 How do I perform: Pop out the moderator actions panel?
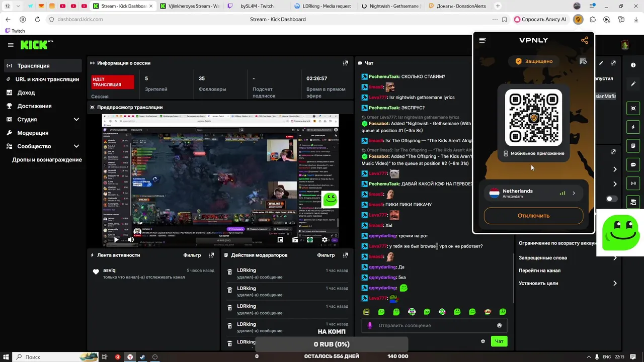[345, 255]
